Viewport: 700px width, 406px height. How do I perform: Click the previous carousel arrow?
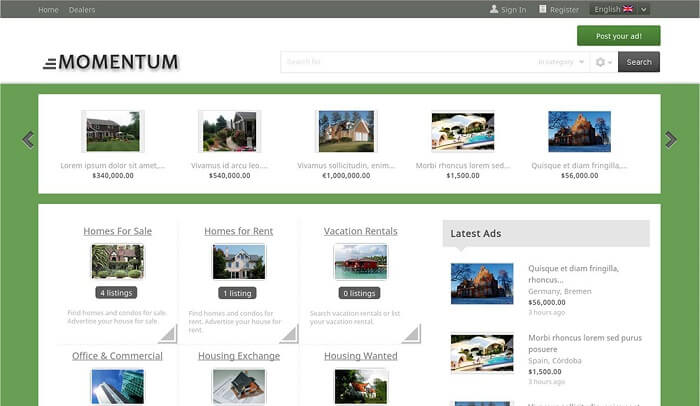[28, 140]
